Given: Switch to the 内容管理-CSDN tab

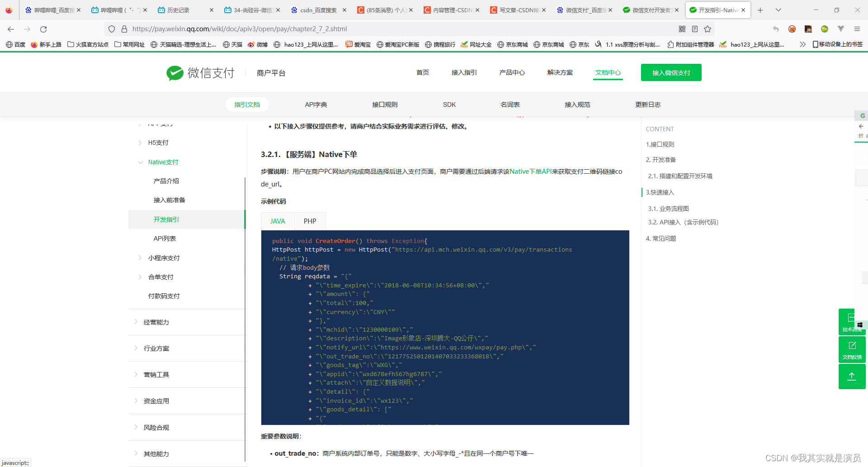Looking at the screenshot, I should [x=452, y=10].
